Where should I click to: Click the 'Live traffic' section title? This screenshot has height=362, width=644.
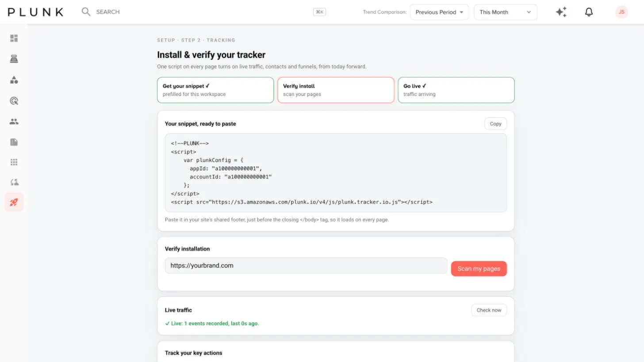click(x=178, y=310)
